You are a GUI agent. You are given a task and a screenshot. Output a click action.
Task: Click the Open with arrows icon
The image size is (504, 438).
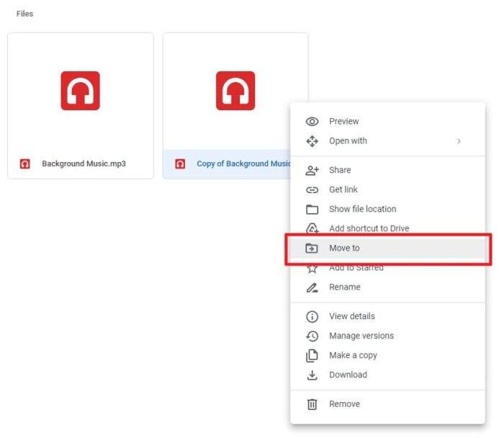(312, 141)
